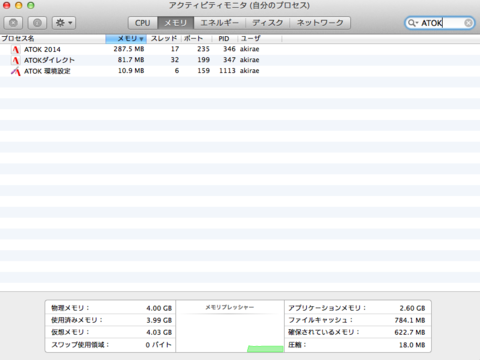Switch to the CPU tab
The height and width of the screenshot is (360, 480).
click(x=143, y=23)
